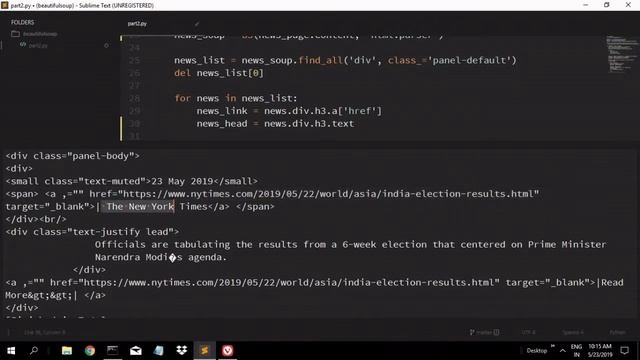The image size is (640, 360).
Task: Switch to the Command Prompt taskbar icon
Action: [x=113, y=351]
